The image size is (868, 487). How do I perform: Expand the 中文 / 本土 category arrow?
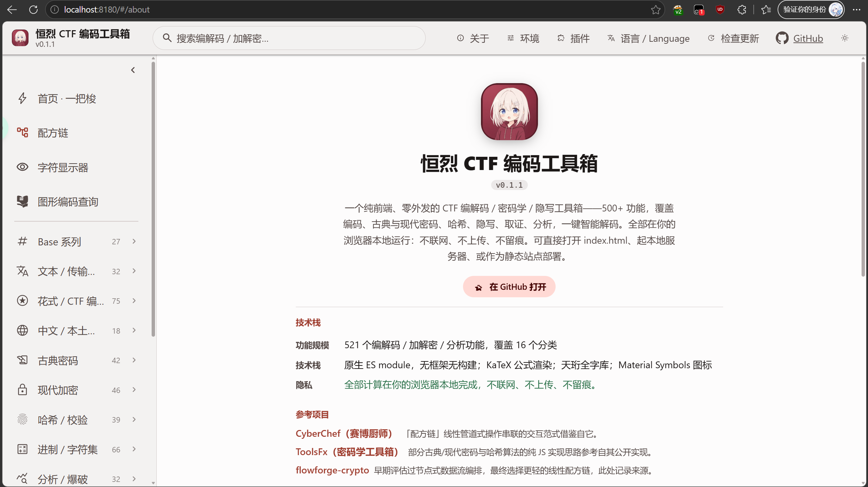click(x=134, y=330)
